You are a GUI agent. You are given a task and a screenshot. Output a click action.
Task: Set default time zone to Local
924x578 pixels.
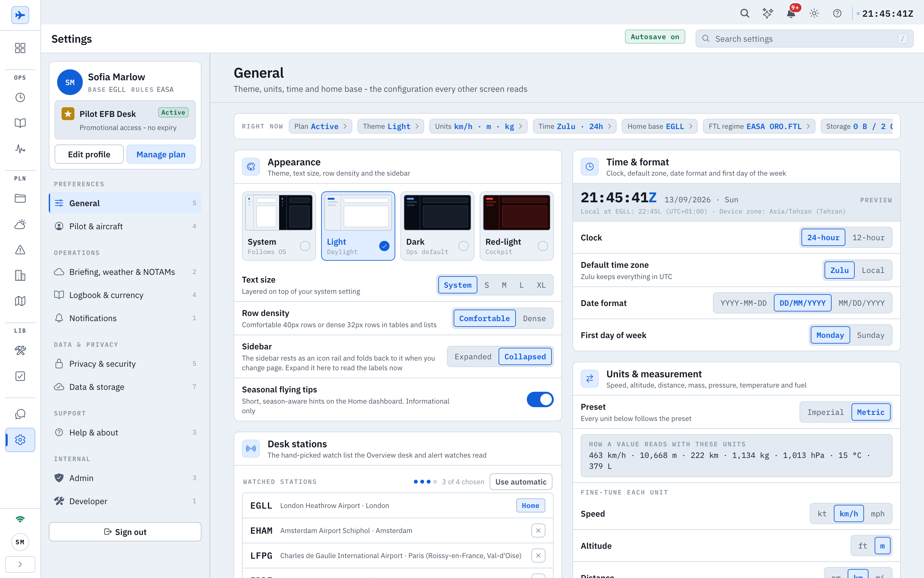[873, 270]
